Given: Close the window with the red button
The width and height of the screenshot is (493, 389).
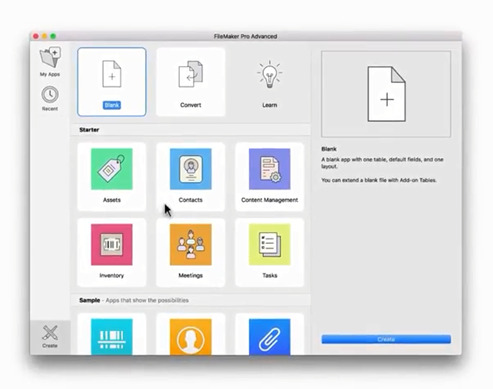Looking at the screenshot, I should click(36, 36).
